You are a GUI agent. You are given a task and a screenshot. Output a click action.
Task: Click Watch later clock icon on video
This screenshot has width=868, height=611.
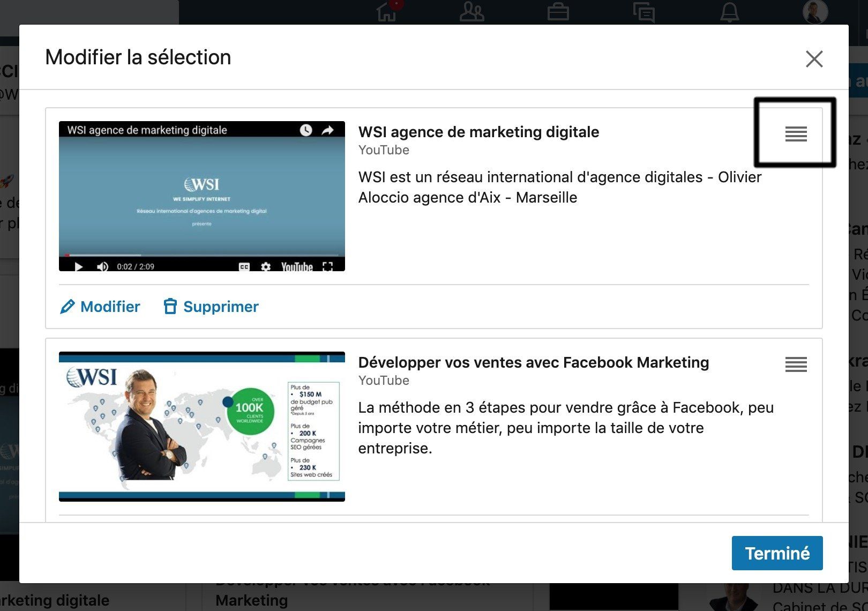point(306,130)
